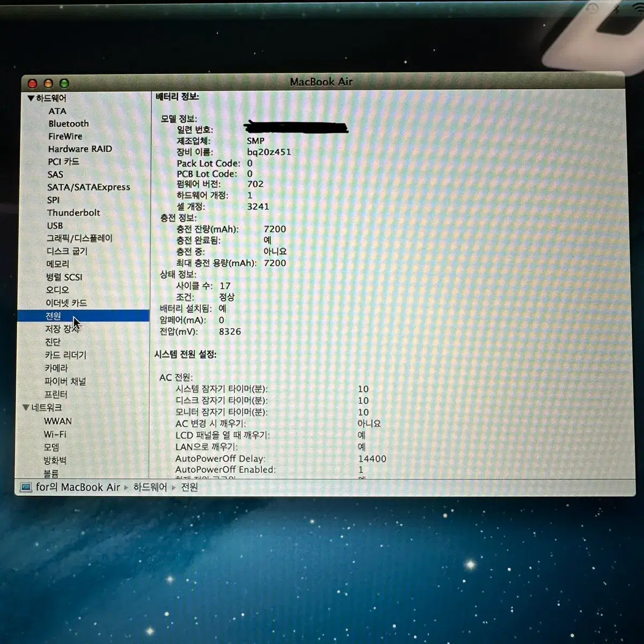Image resolution: width=644 pixels, height=644 pixels.
Task: Click the cell revision value 3241
Action: [258, 207]
